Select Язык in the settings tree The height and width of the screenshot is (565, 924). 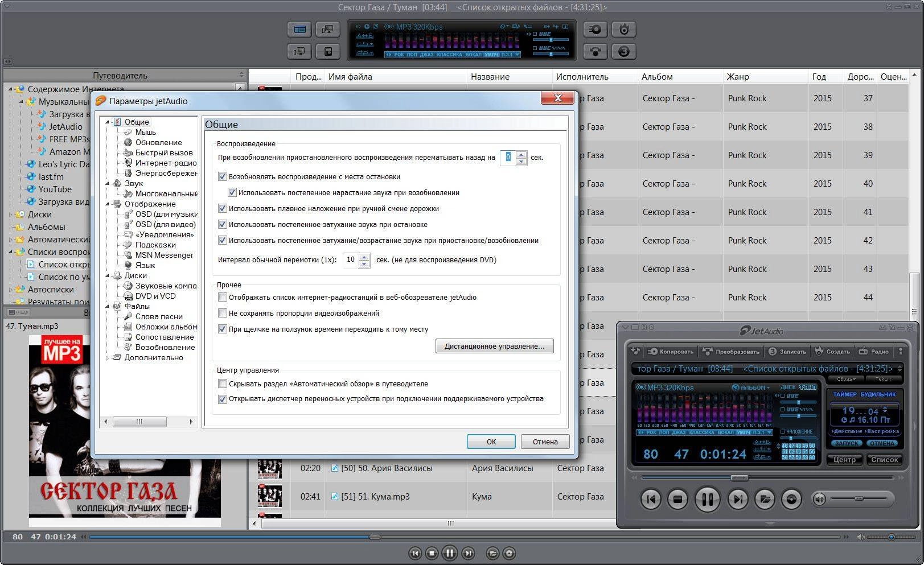(145, 265)
